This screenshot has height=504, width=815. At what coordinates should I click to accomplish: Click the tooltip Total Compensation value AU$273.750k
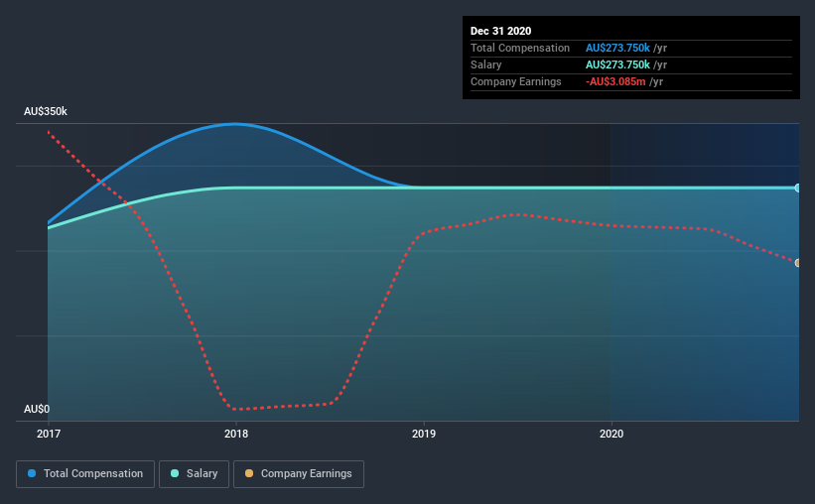pyautogui.click(x=617, y=48)
